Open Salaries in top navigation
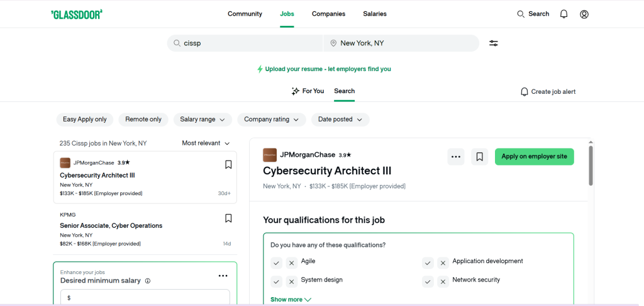 (x=375, y=14)
